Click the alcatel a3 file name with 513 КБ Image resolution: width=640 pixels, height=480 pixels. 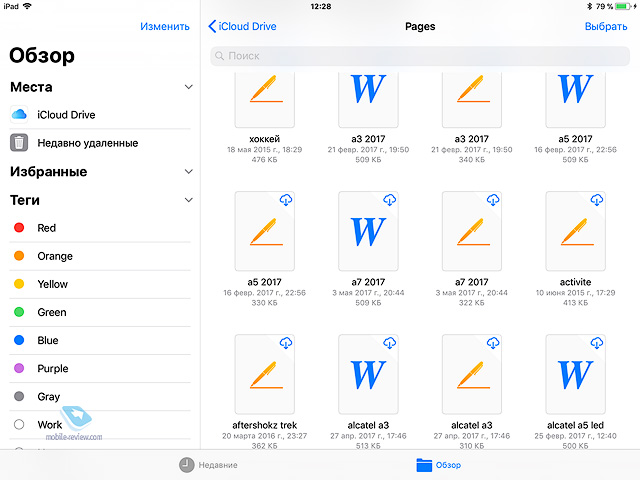pos(368,425)
